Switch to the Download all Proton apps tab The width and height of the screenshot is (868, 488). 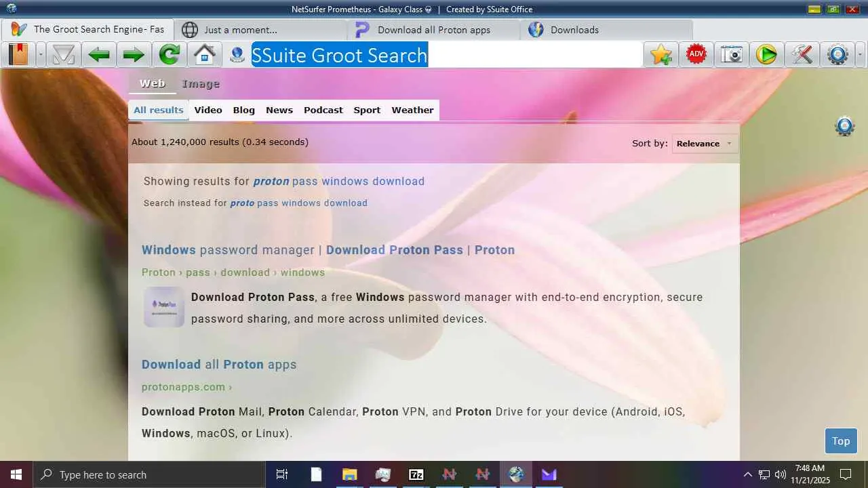(435, 30)
